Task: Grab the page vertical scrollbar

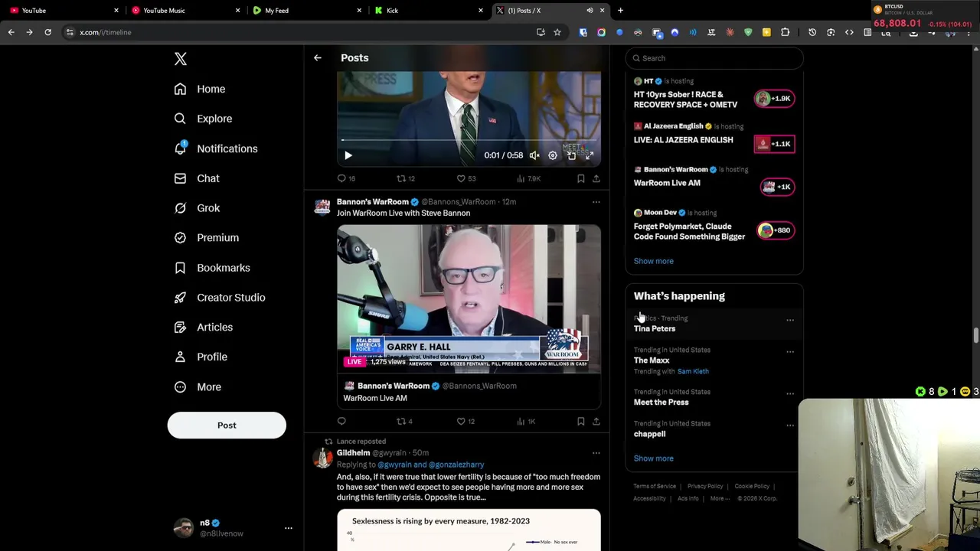Action: [975, 335]
